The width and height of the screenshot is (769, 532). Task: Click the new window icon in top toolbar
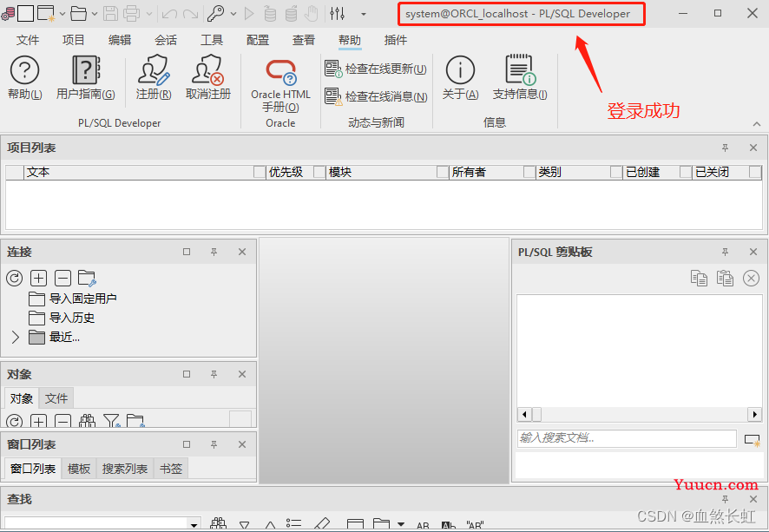46,14
